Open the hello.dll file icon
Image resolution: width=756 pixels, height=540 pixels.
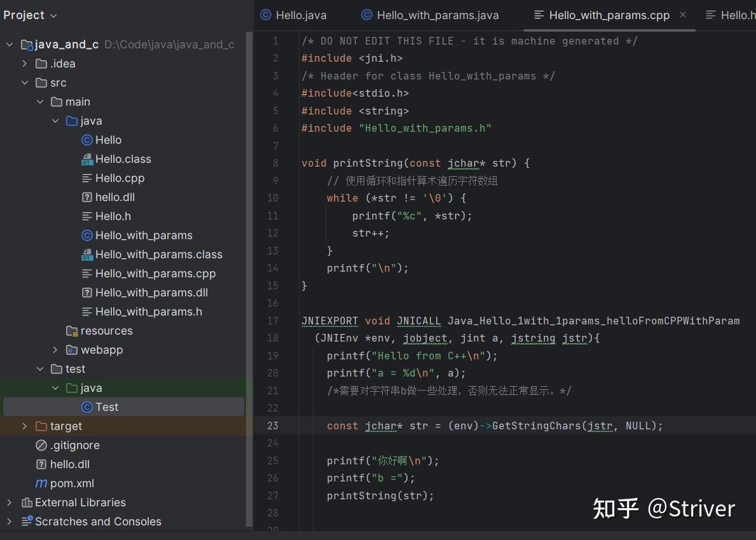[87, 197]
